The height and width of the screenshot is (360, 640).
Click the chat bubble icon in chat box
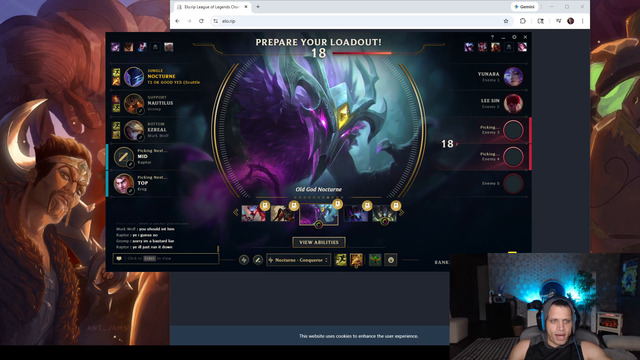point(119,258)
